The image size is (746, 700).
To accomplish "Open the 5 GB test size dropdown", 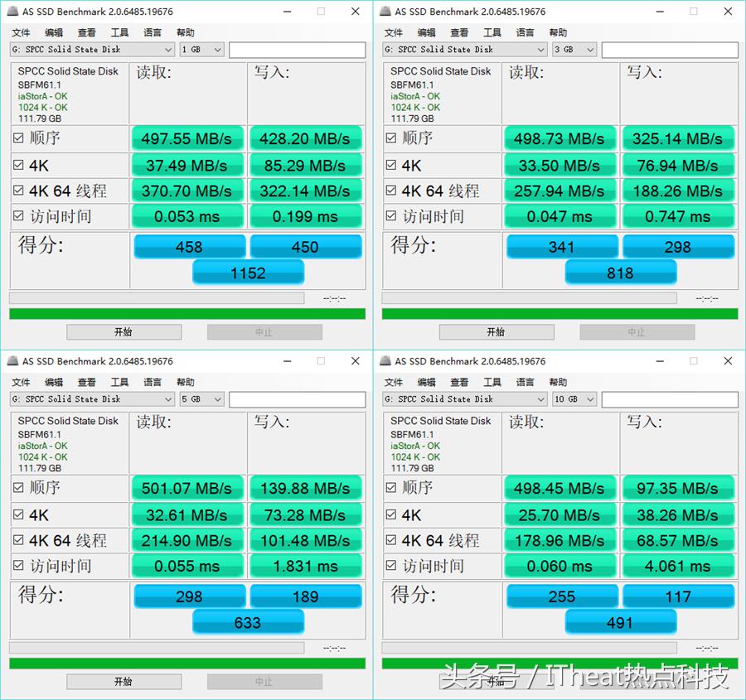I will (201, 399).
